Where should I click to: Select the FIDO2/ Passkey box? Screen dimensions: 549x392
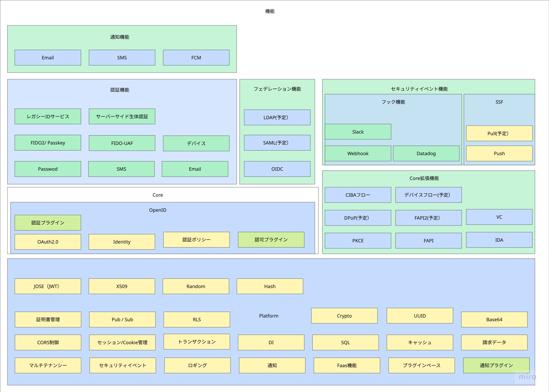(48, 143)
